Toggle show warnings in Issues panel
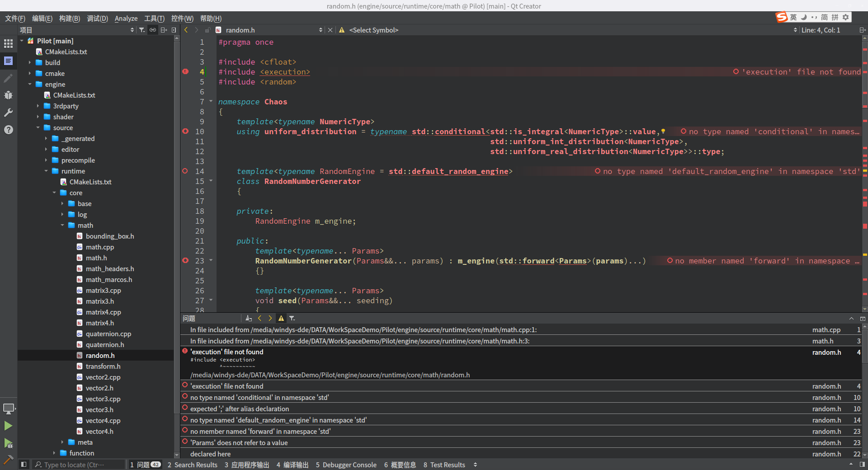868x470 pixels. [281, 319]
